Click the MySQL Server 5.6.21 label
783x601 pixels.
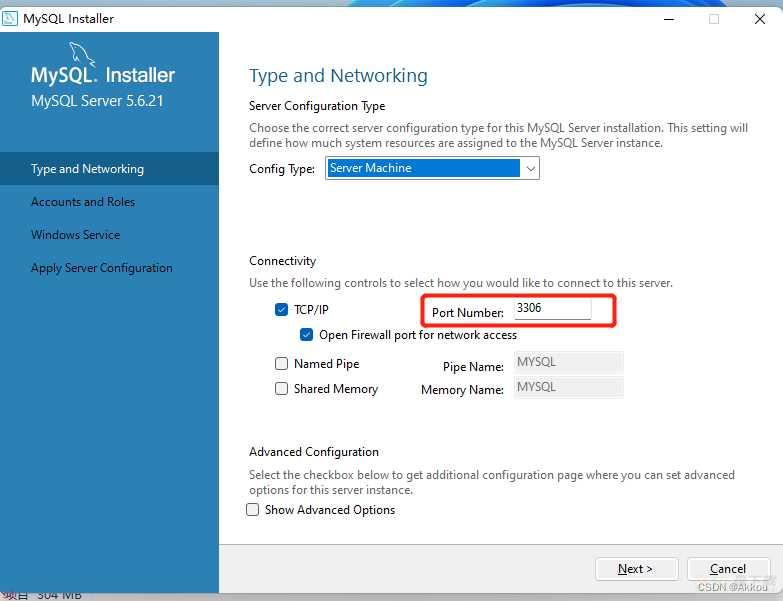(97, 101)
